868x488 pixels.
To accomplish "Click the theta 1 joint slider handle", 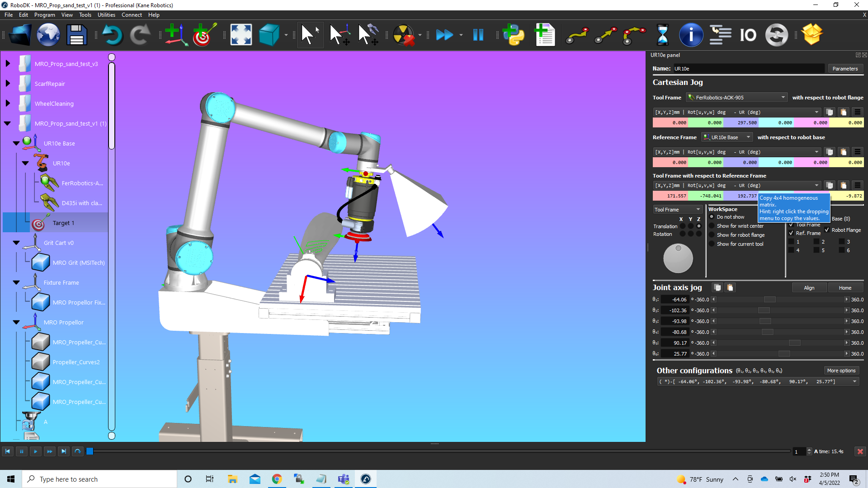I will point(769,300).
